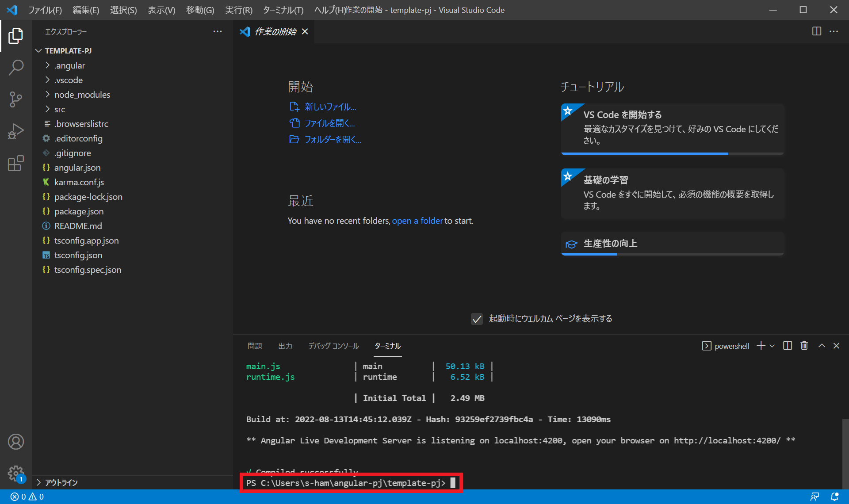Expand the アウトライン outline section
849x504 pixels.
coord(61,482)
